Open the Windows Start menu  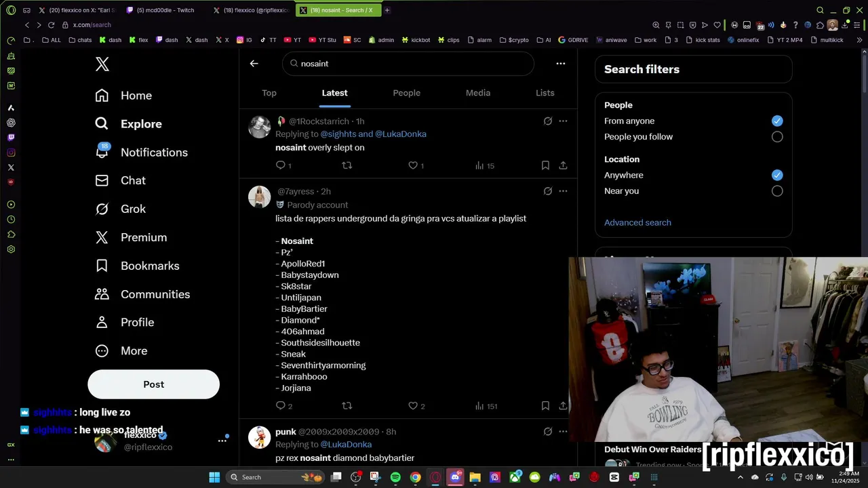(x=214, y=477)
